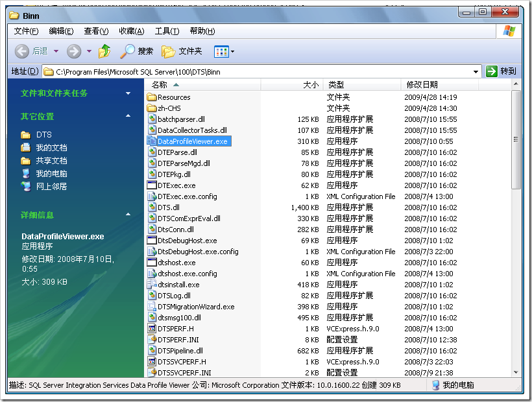Sort by the 名称 column header
Image resolution: width=532 pixels, height=402 pixels.
pyautogui.click(x=202, y=85)
